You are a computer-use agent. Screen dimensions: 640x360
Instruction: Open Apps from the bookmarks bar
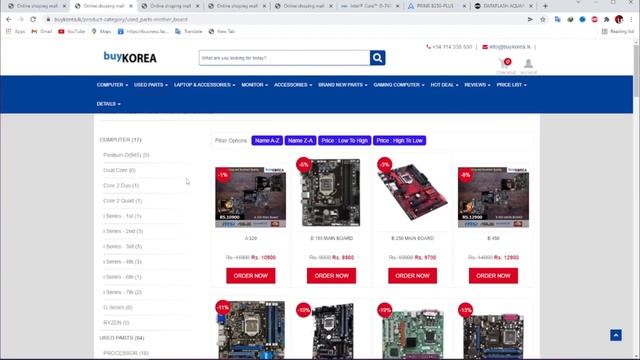tap(16, 31)
